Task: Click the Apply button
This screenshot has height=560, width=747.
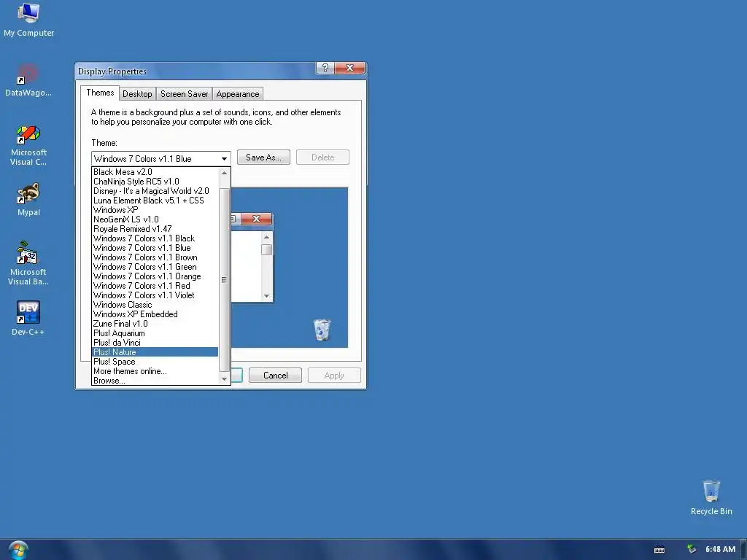Action: [x=334, y=376]
